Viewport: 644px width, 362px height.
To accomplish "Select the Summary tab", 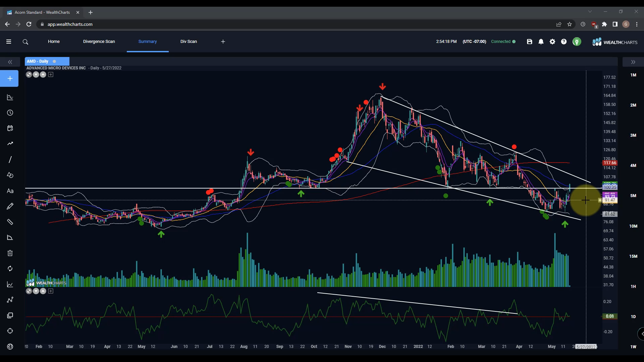I will pos(148,42).
